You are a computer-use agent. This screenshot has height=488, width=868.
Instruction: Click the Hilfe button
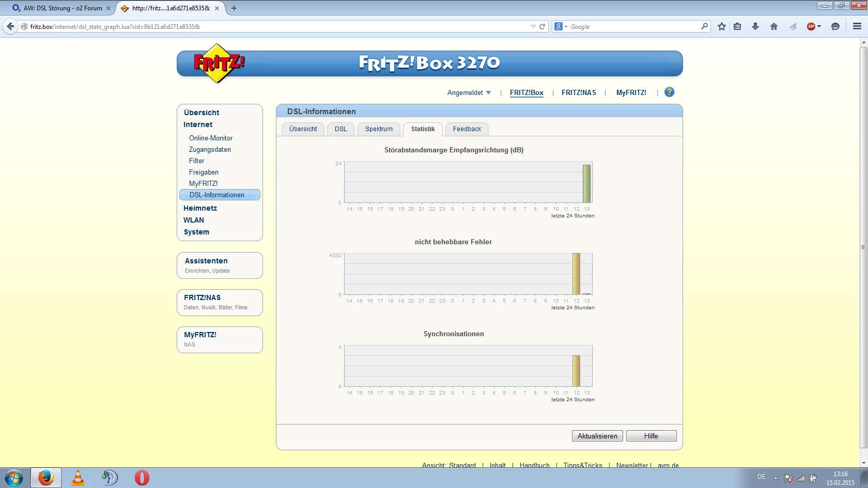tap(651, 436)
